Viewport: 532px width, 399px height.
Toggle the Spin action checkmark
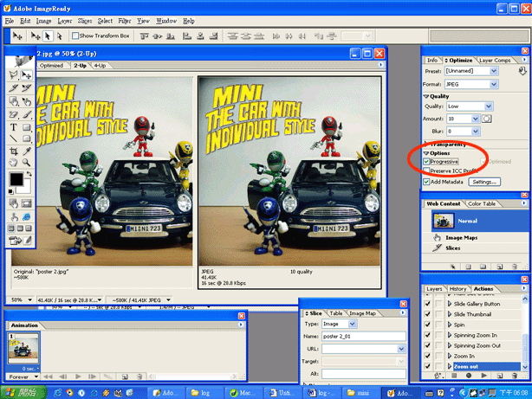427,325
